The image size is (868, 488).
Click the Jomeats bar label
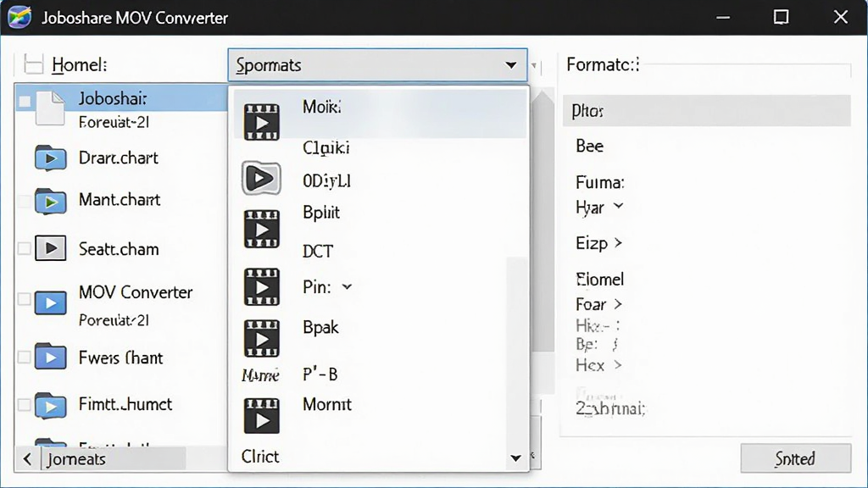[76, 459]
